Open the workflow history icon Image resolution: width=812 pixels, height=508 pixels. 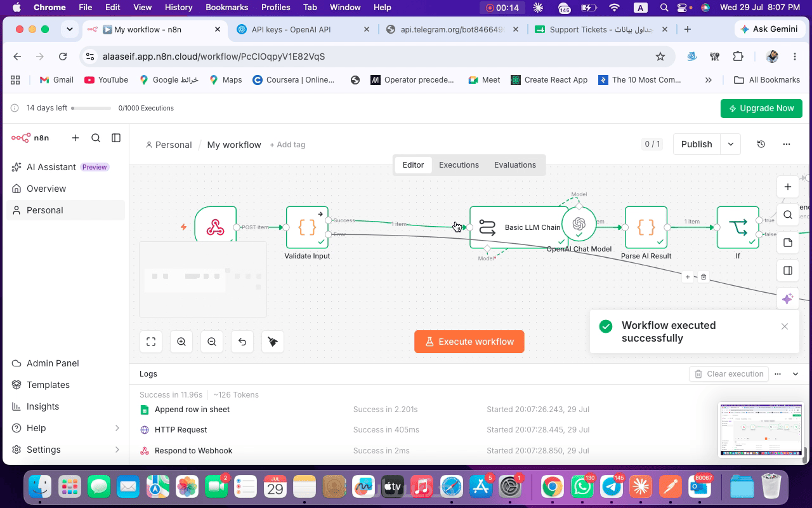pos(761,144)
